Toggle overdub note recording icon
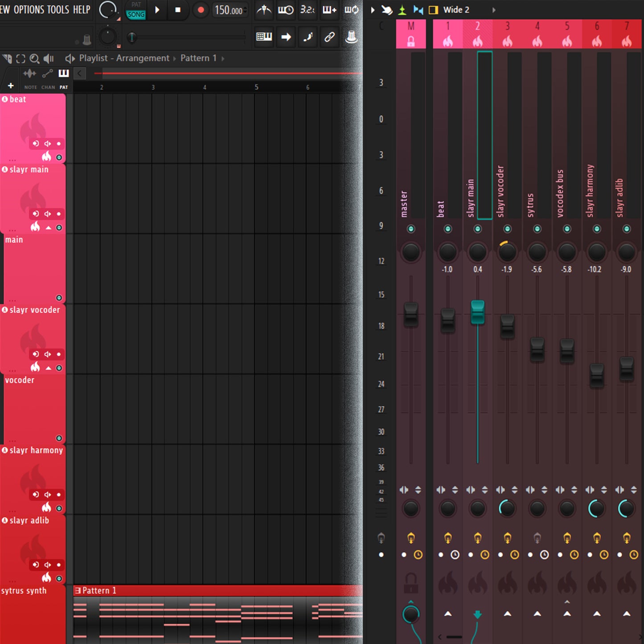This screenshot has height=644, width=644. pyautogui.click(x=329, y=10)
